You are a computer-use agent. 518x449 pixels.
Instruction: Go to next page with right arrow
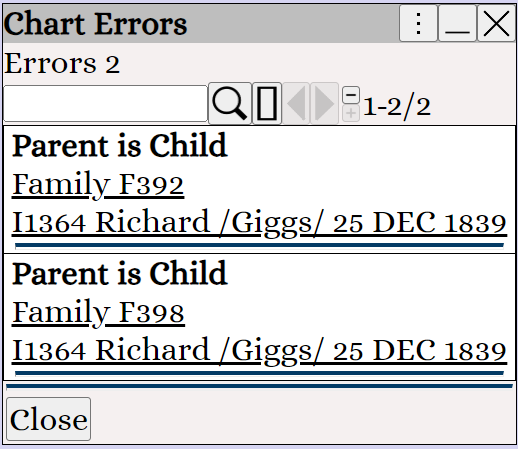point(324,103)
